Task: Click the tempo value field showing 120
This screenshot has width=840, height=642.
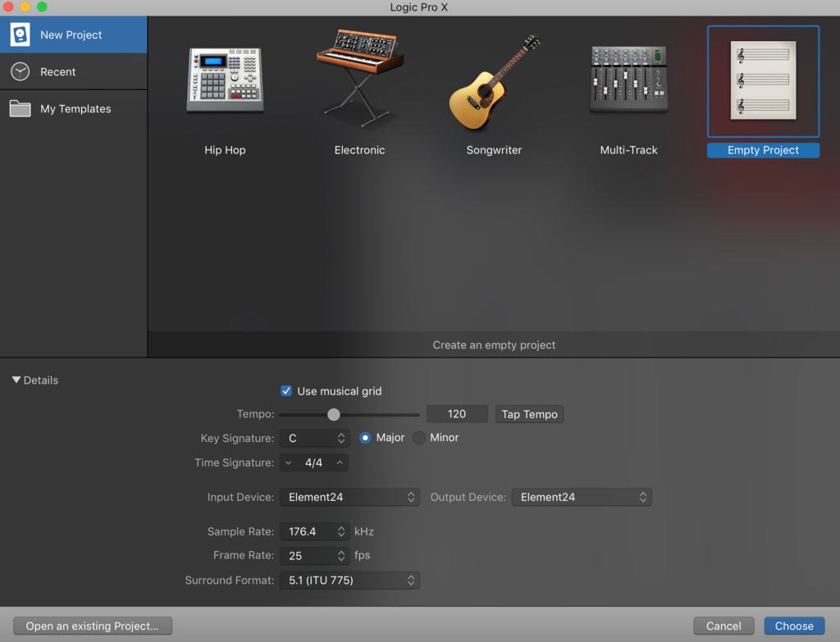Action: tap(457, 414)
